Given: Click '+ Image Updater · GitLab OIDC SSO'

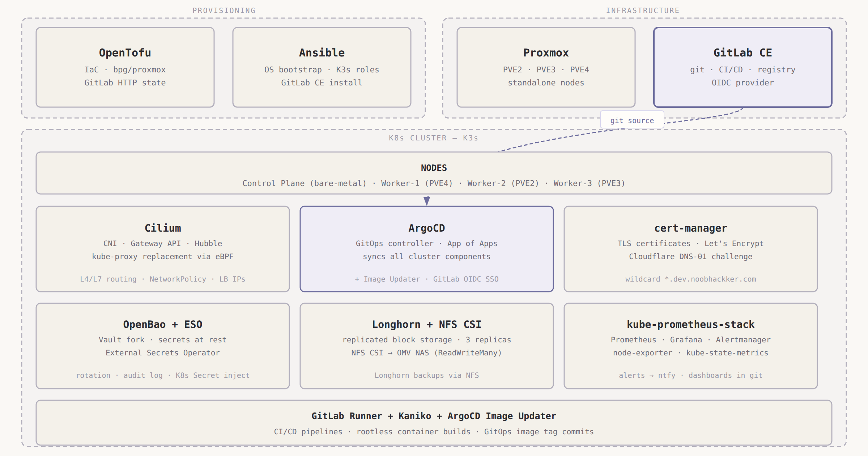Looking at the screenshot, I should (x=427, y=279).
